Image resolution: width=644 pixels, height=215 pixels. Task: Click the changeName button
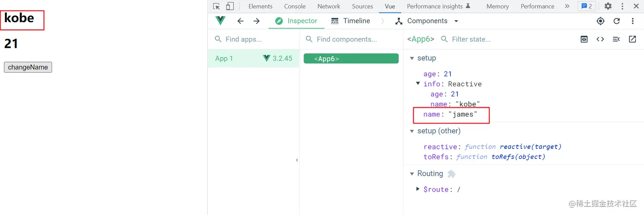[x=28, y=67]
